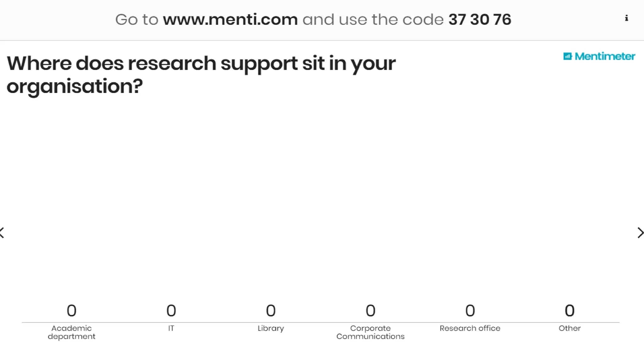Viewport: 644px width, 362px height.
Task: Select the Corporate Communications option label
Action: 370,332
